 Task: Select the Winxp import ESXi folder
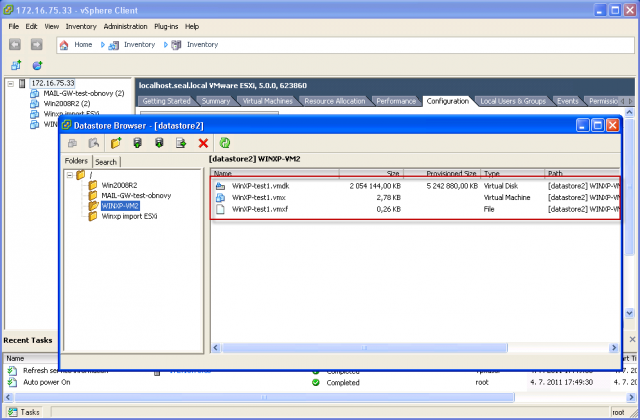(x=129, y=216)
